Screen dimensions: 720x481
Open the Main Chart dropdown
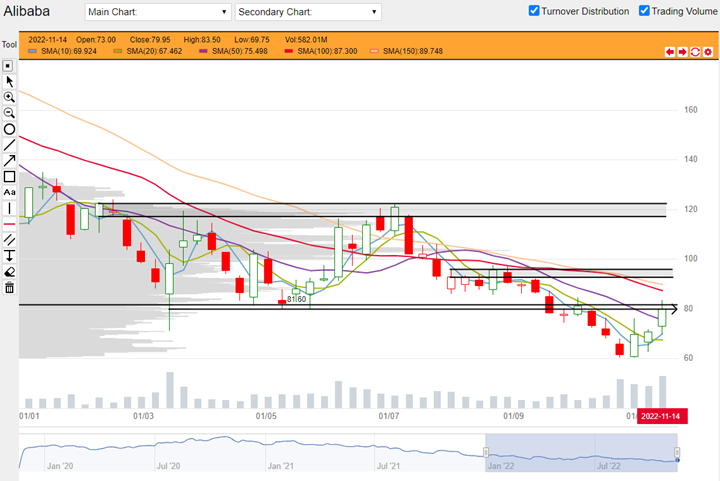[x=158, y=12]
